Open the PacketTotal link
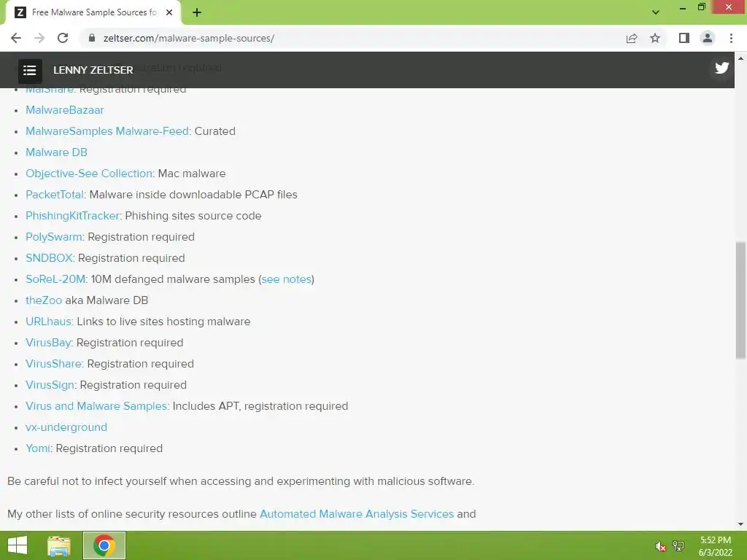The image size is (747, 560). tap(55, 194)
